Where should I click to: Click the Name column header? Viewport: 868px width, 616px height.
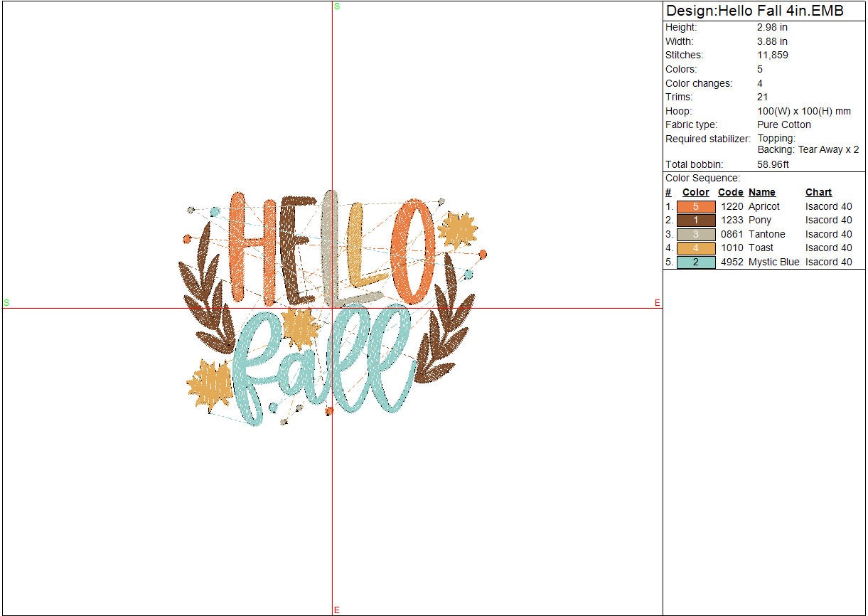coord(761,192)
